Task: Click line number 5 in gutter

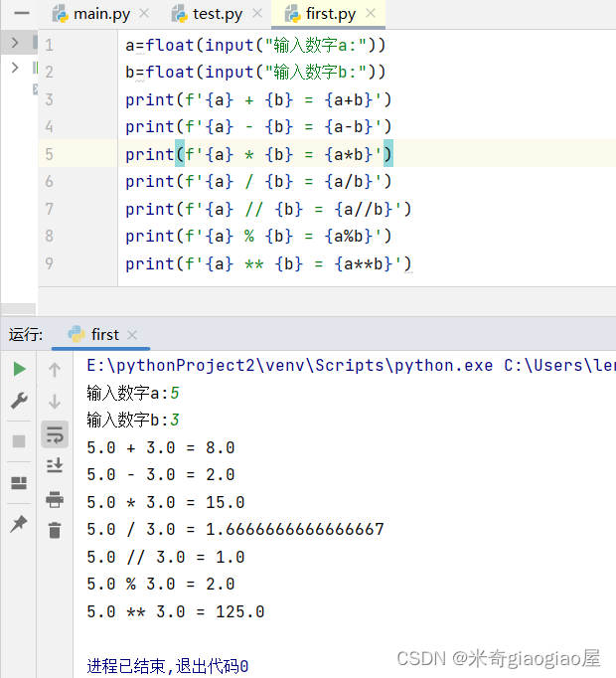Action: (50, 155)
